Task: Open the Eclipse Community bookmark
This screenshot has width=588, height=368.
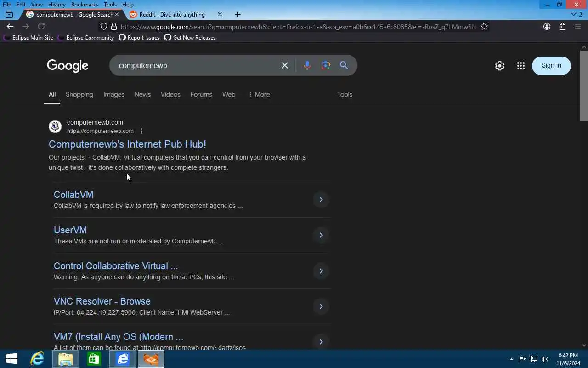Action: pos(86,38)
